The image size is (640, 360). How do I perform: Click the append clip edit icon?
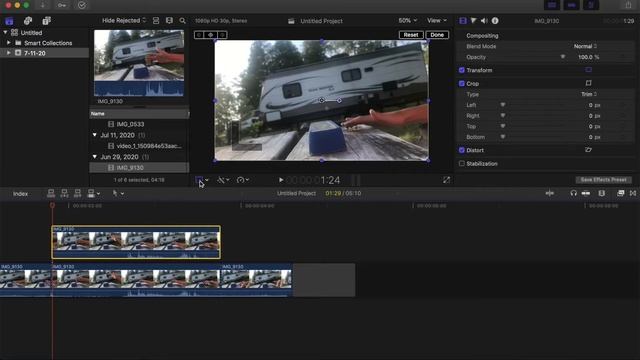pyautogui.click(x=78, y=193)
